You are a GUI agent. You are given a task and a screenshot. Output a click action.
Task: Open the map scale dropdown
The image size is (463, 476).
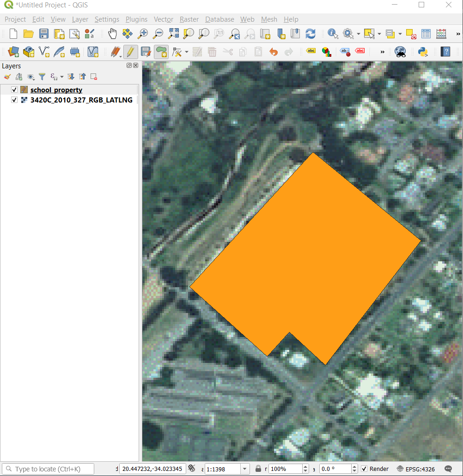[244, 469]
